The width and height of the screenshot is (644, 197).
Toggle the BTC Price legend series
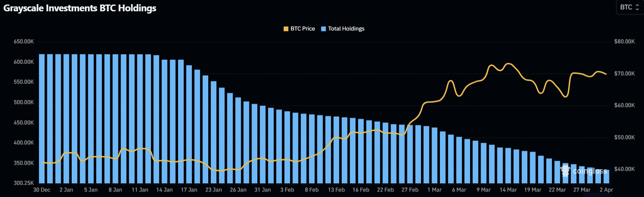(x=299, y=29)
